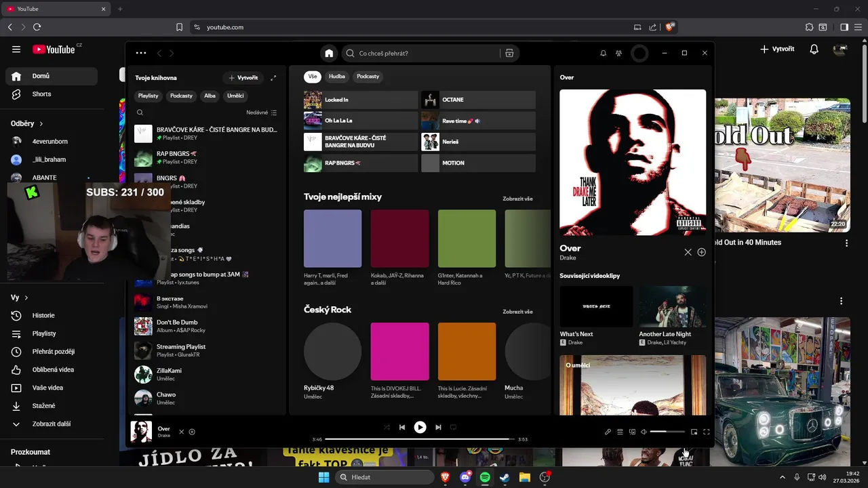Image resolution: width=868 pixels, height=488 pixels.
Task: Open YouTube notifications bell
Action: (814, 49)
